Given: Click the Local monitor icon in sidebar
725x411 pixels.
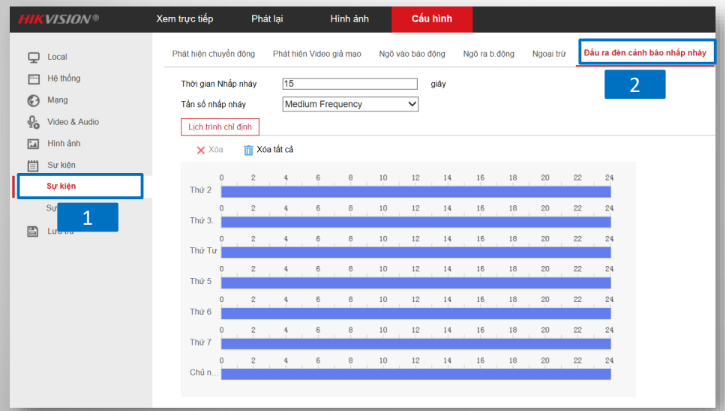Looking at the screenshot, I should click(x=33, y=57).
